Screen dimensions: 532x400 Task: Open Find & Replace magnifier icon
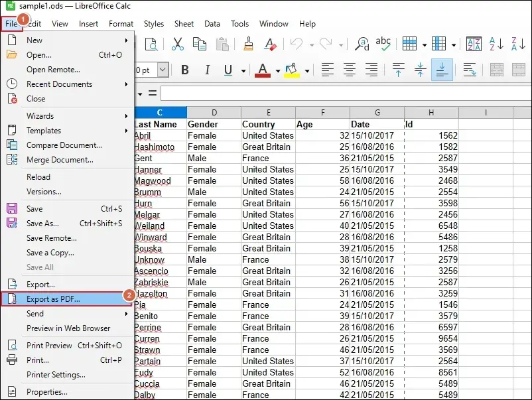click(362, 44)
